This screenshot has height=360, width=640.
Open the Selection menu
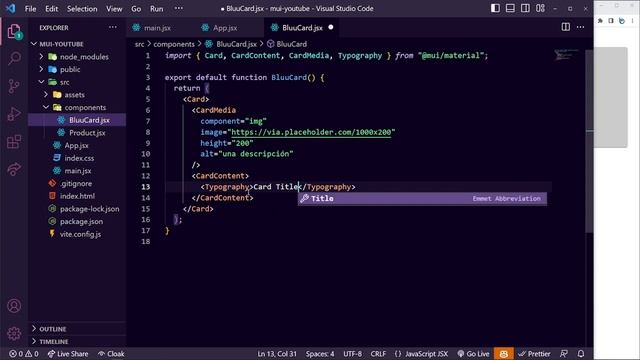pyautogui.click(x=82, y=9)
